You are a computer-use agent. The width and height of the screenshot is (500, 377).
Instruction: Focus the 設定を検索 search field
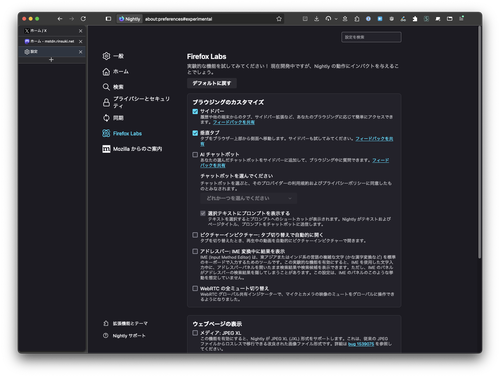[371, 37]
